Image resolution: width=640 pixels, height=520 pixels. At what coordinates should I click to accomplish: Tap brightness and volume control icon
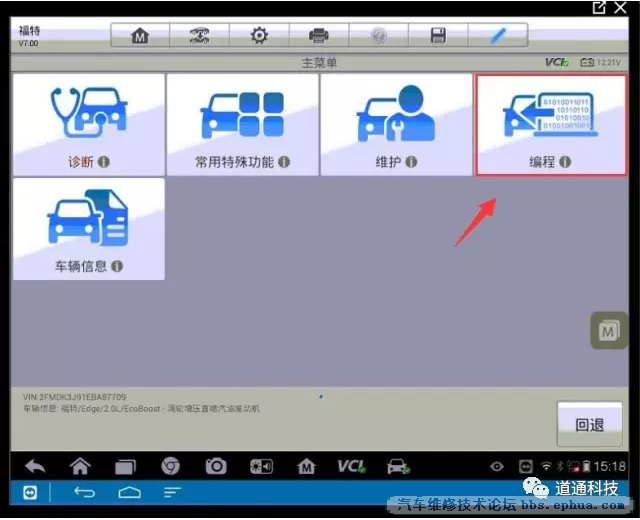(261, 466)
